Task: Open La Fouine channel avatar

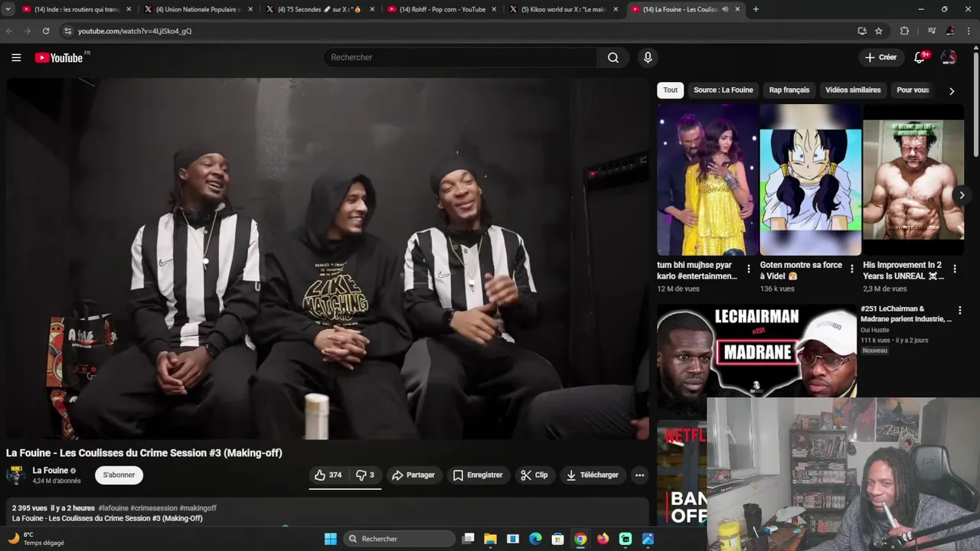Action: pos(16,475)
